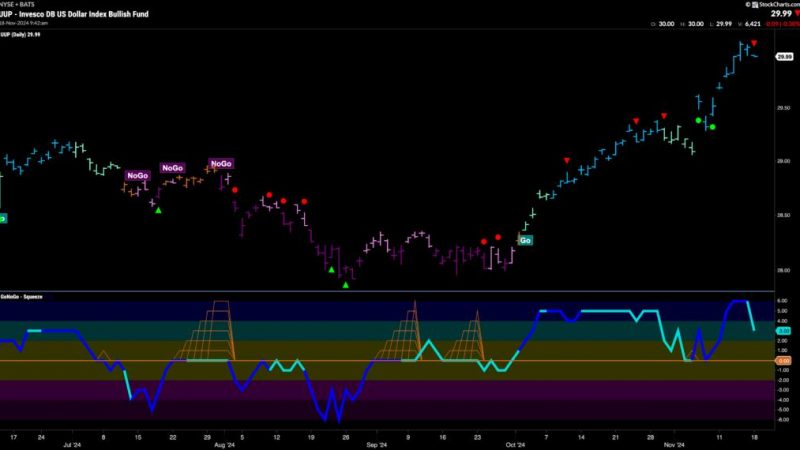The width and height of the screenshot is (800, 450).
Task: Click the date label 17 on the time axis
Action: [x=14, y=437]
